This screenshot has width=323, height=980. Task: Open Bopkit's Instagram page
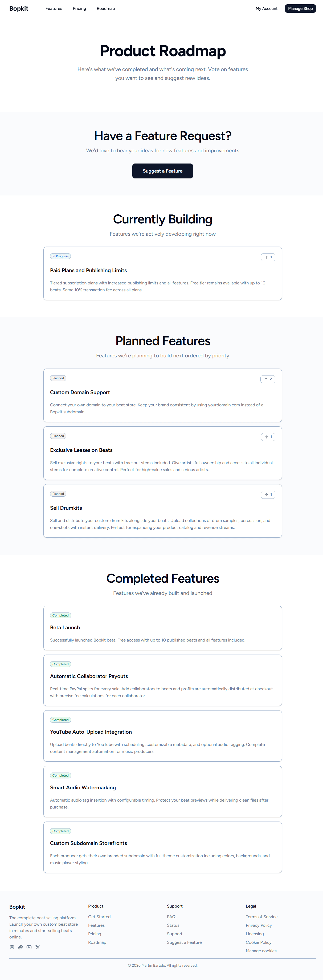(x=12, y=947)
